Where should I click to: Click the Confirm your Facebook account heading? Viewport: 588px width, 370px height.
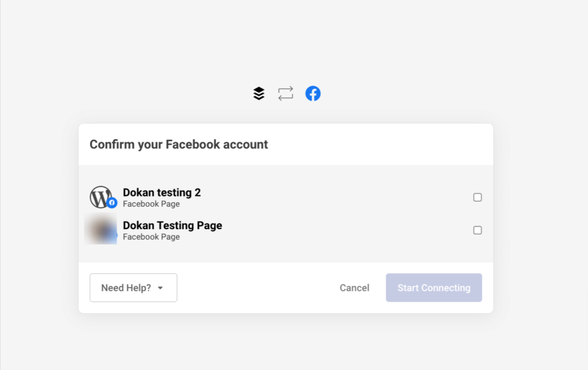click(x=179, y=144)
